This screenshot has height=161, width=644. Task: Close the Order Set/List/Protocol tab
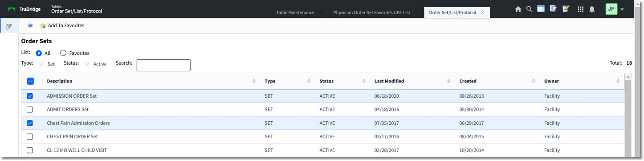click(x=482, y=12)
